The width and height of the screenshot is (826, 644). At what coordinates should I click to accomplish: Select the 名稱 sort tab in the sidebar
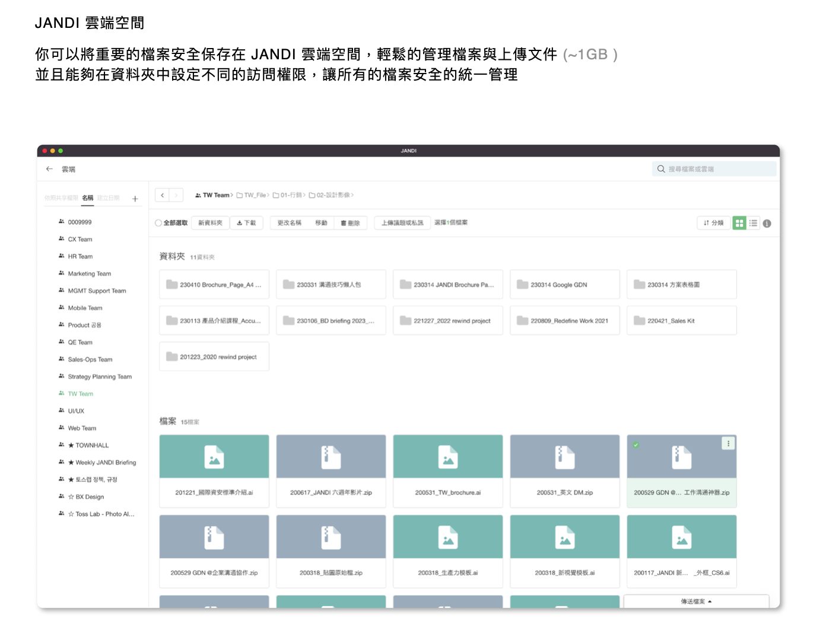(88, 198)
